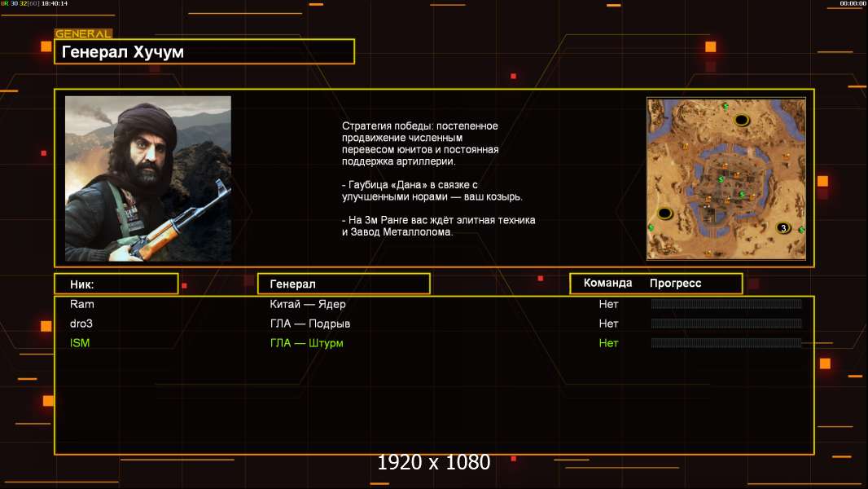Click the 'Стратегия победы' paragraph
This screenshot has width=868, height=489.
click(420, 143)
